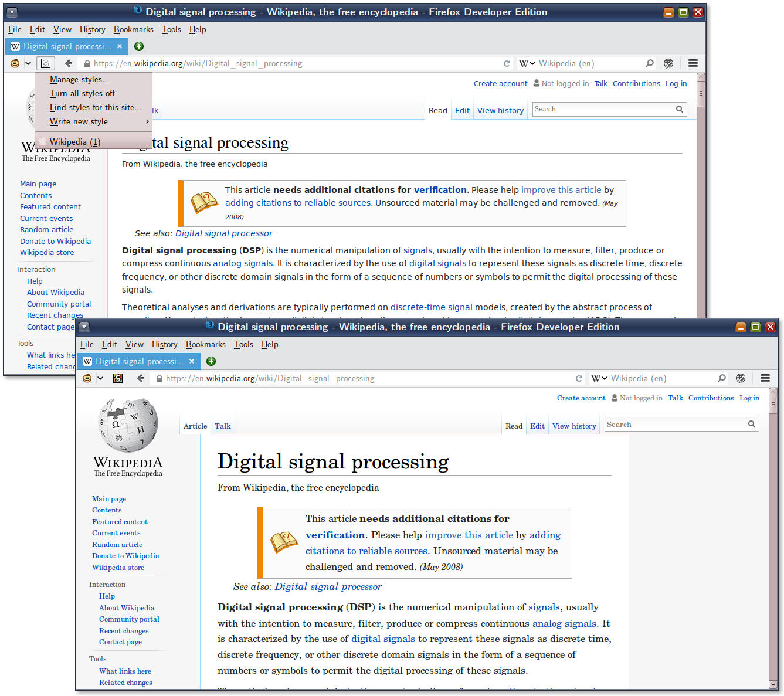
Task: Select Manage styles… menu entry
Action: (93, 79)
